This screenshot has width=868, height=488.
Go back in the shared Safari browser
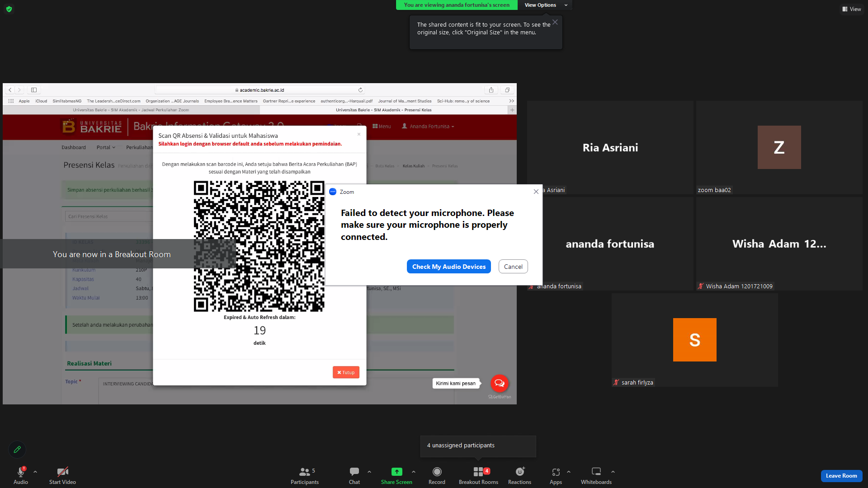[x=10, y=90]
